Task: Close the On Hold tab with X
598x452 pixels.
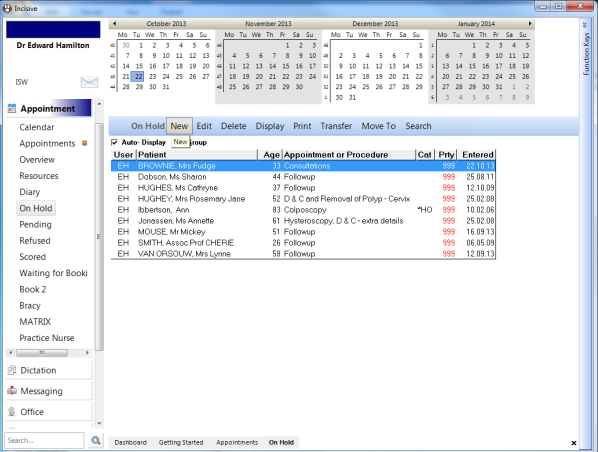Action: click(x=574, y=443)
